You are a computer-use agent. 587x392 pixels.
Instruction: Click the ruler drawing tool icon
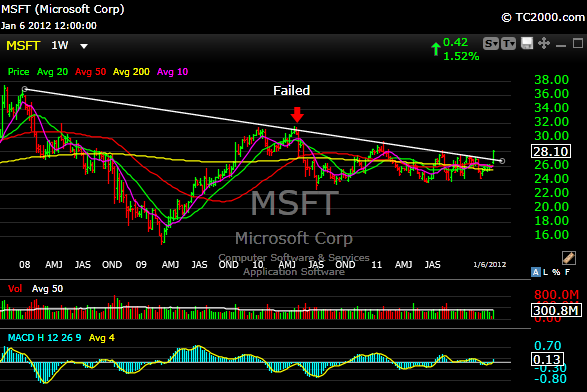click(569, 258)
